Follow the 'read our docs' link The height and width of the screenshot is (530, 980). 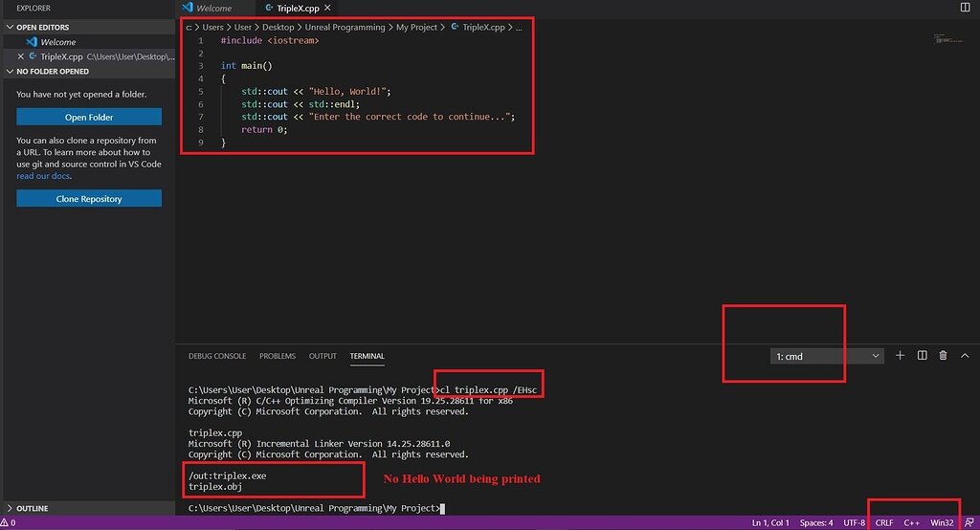coord(43,176)
